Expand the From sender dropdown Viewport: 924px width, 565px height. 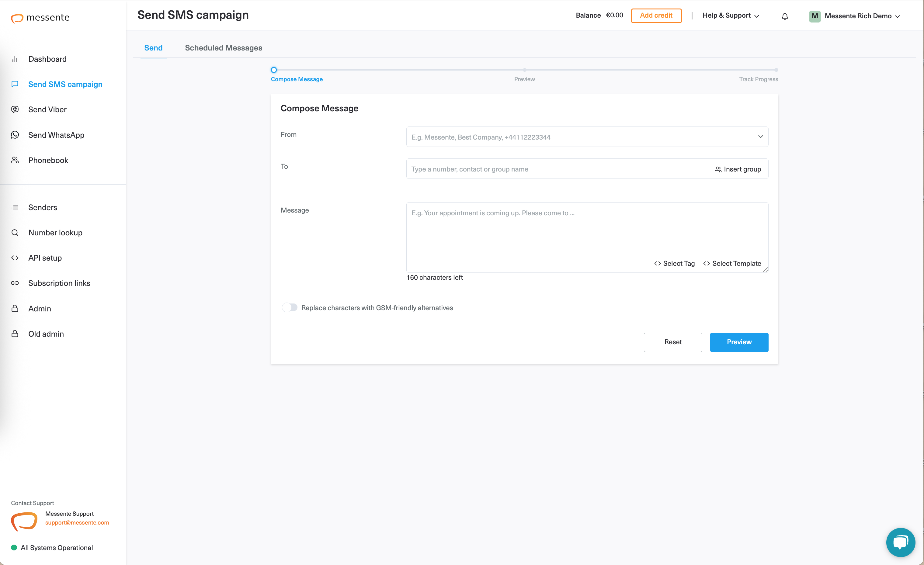(x=760, y=137)
